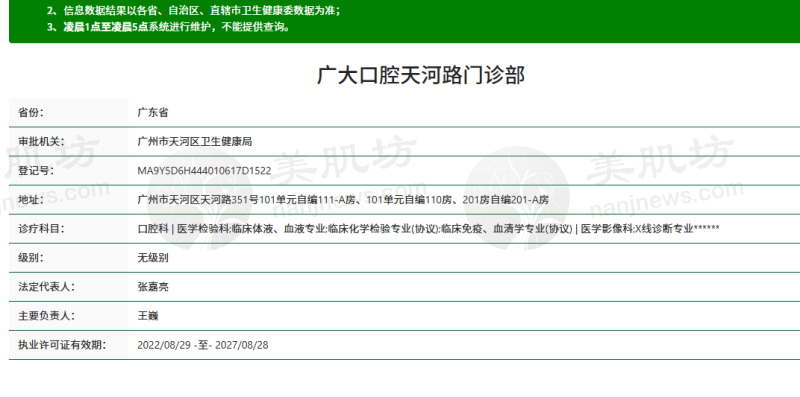
Task: Click notice line 3 about 凌晨1点至凌晨5点 maintenance
Action: [169, 28]
